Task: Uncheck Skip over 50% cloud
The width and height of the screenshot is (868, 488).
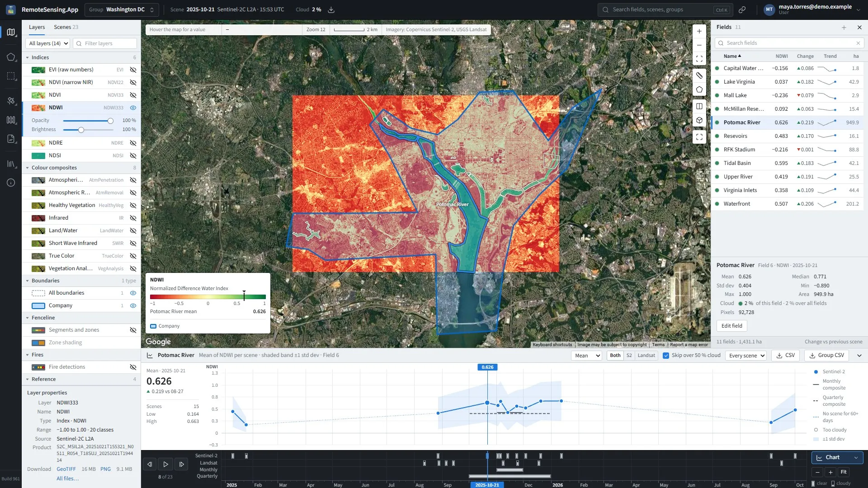Action: pos(665,356)
